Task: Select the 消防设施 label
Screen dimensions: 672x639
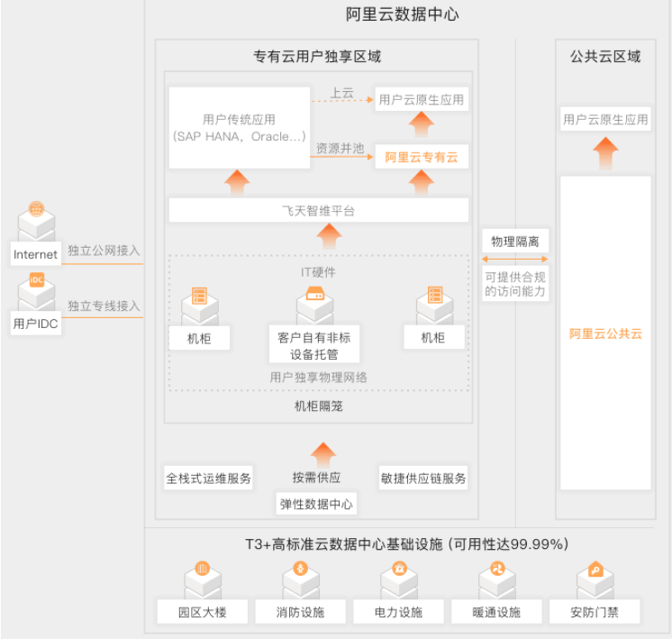Action: [x=301, y=612]
